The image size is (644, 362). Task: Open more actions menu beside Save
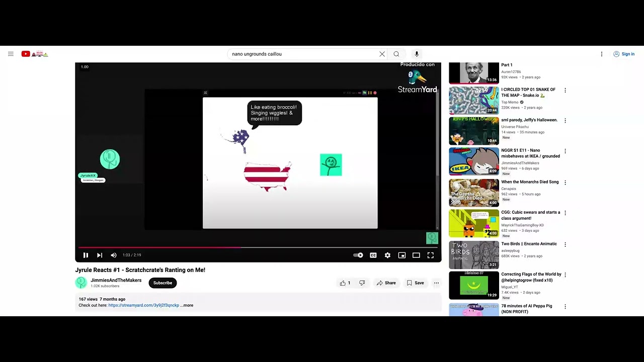pos(436,283)
